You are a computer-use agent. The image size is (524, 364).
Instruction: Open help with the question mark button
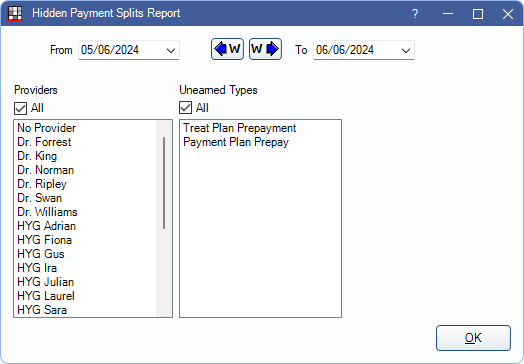coord(415,14)
